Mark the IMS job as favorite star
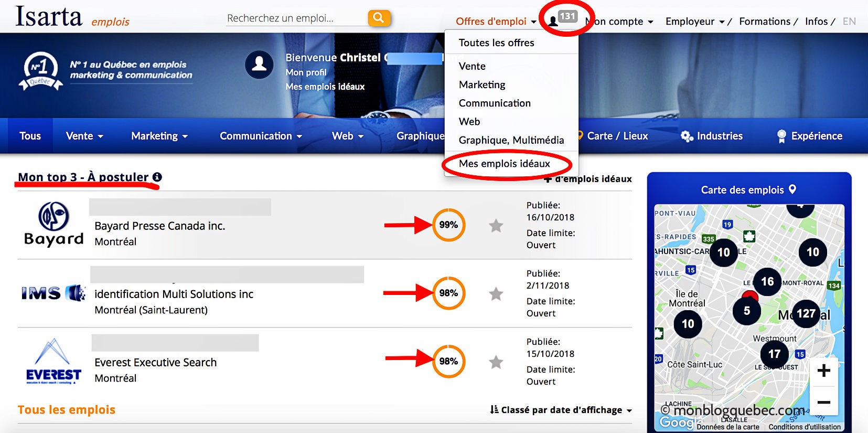Viewport: 868px width, 433px height. tap(496, 294)
